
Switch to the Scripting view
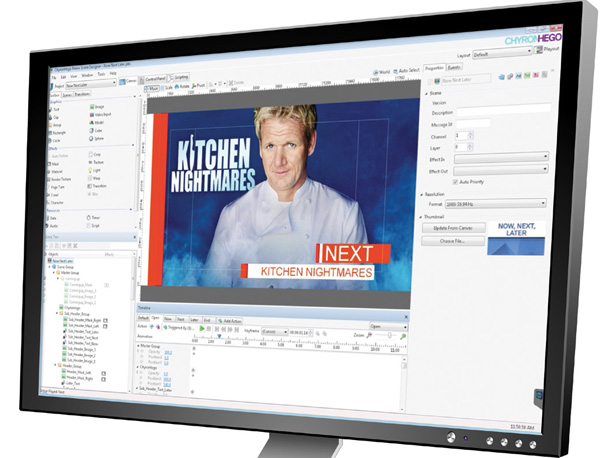(178, 77)
